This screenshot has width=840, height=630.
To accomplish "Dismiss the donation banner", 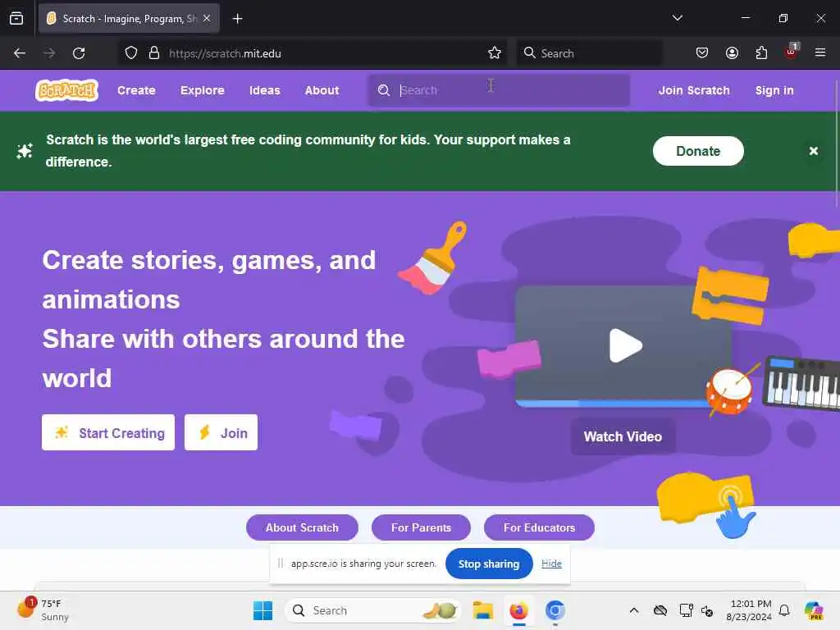I will [x=813, y=151].
